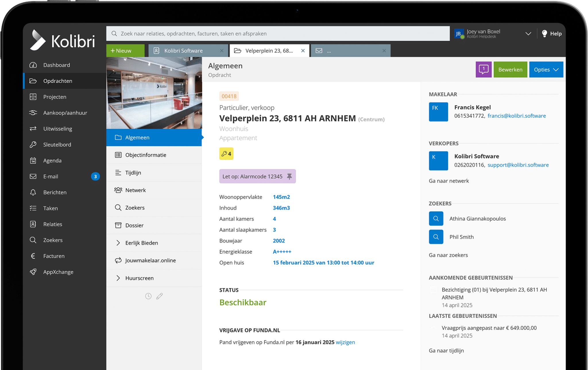Viewport: 588px width, 370px height.
Task: Select the Uitwisseling exchange icon
Action: (x=33, y=129)
